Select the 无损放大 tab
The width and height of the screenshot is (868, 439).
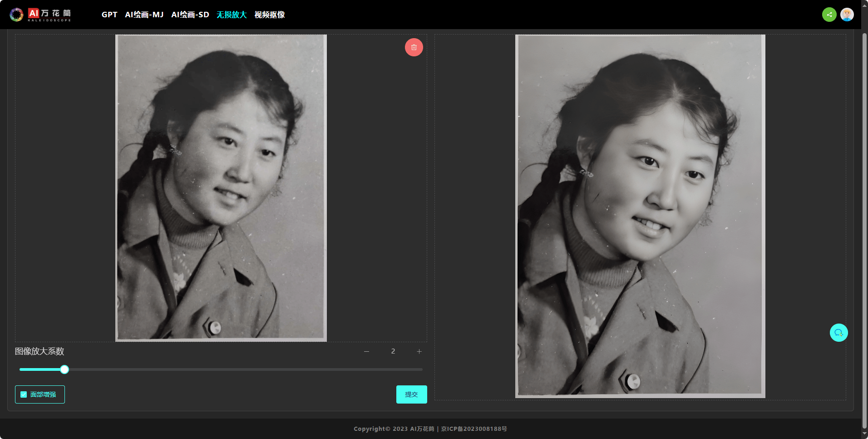(x=232, y=15)
